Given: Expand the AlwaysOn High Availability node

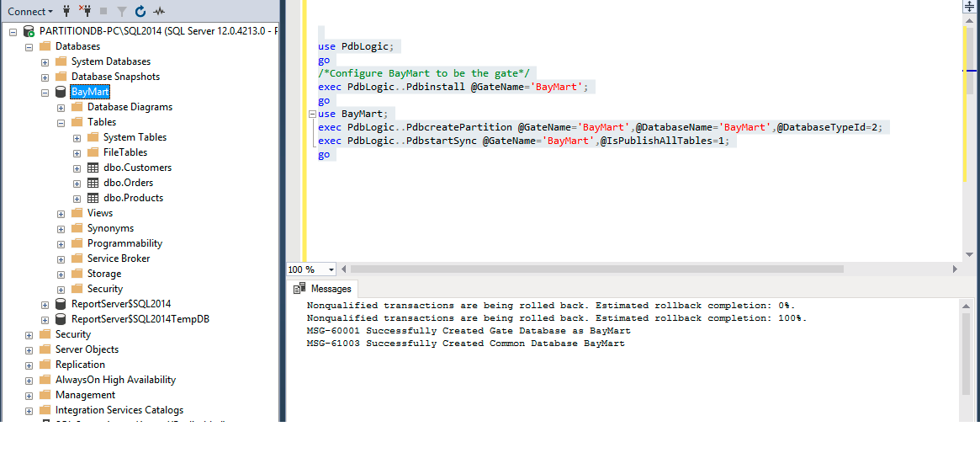Looking at the screenshot, I should 29,381.
